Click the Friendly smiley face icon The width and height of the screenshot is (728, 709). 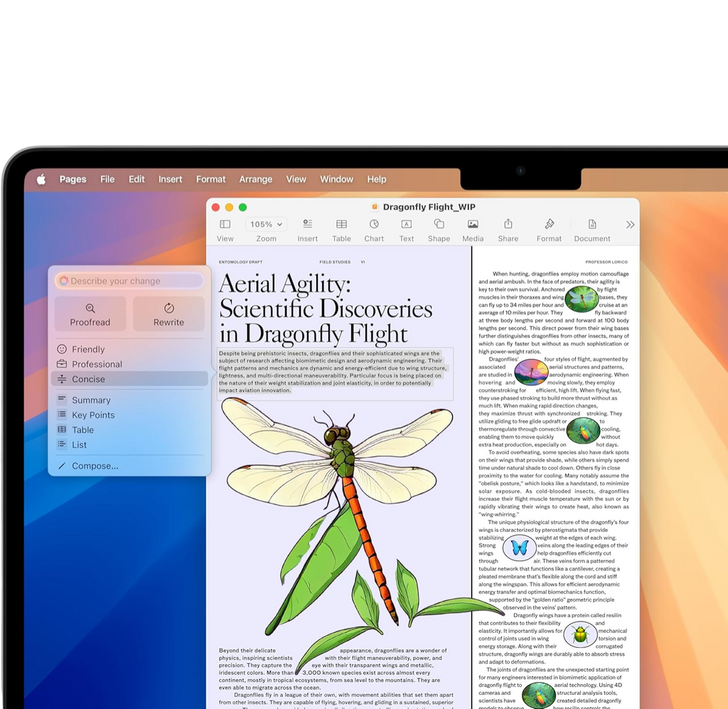(62, 348)
